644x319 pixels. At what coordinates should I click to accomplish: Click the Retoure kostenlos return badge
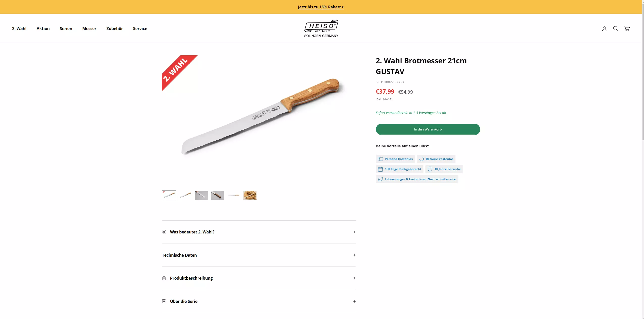pos(436,159)
